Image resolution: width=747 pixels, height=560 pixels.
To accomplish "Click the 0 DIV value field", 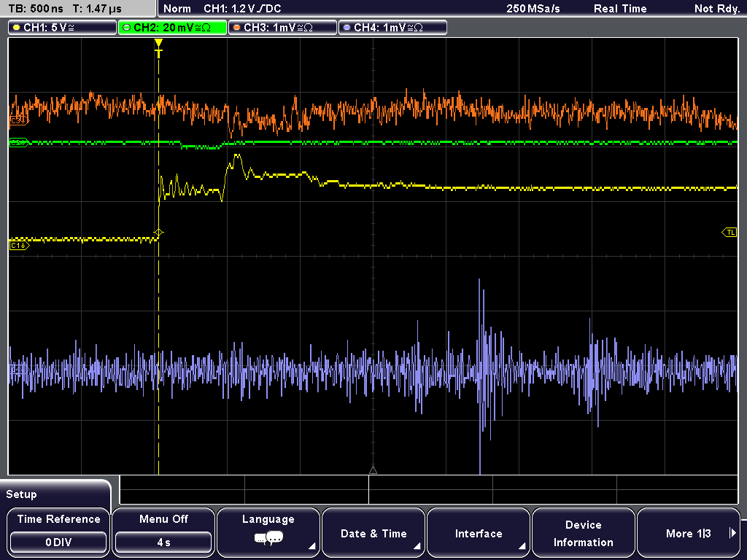I will tap(58, 542).
